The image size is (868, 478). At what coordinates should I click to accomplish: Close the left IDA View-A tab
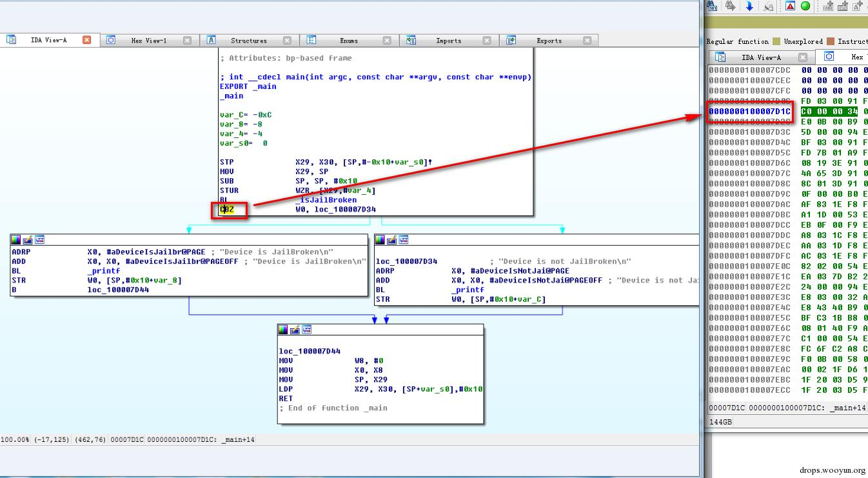(x=87, y=40)
